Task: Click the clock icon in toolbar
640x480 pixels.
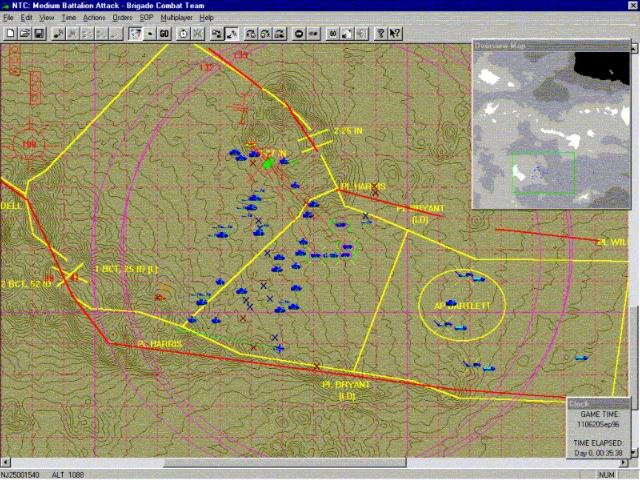Action: [183, 33]
